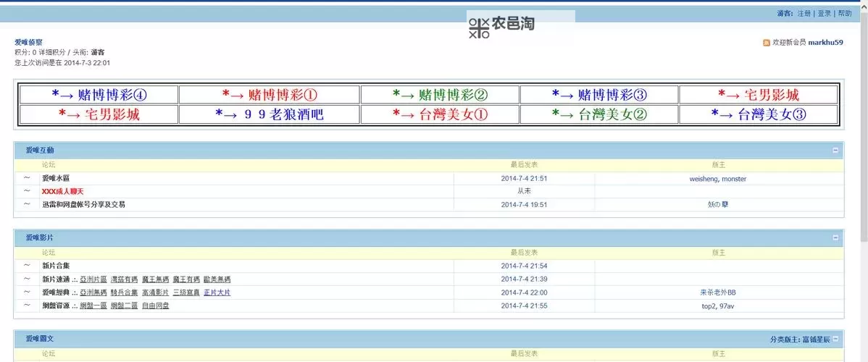The height and width of the screenshot is (362, 868).
Task: Click the status icon in the 迅雷和网盘帐号分享及交易 row
Action: tap(27, 205)
